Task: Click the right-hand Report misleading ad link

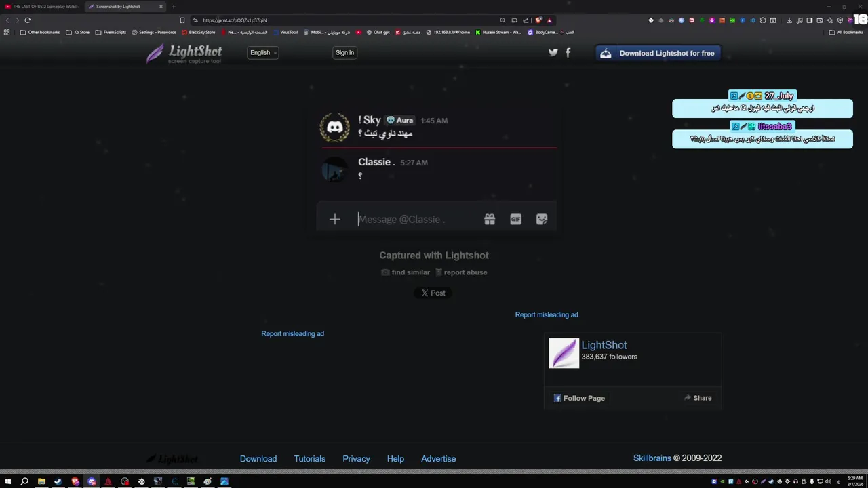Action: point(547,314)
